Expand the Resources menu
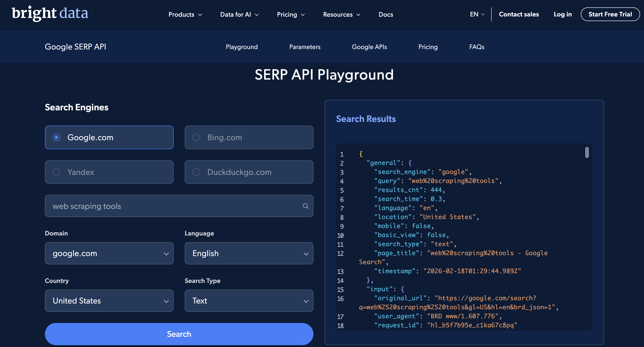 click(x=341, y=14)
